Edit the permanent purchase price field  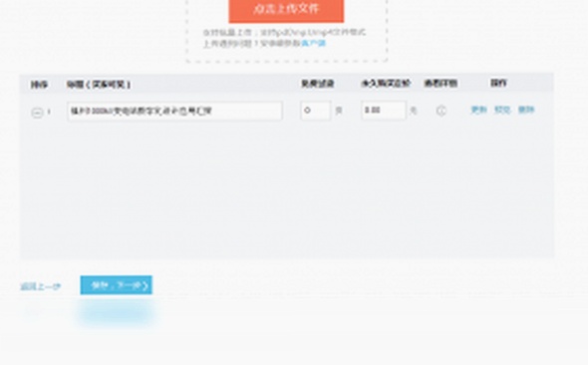pos(384,111)
